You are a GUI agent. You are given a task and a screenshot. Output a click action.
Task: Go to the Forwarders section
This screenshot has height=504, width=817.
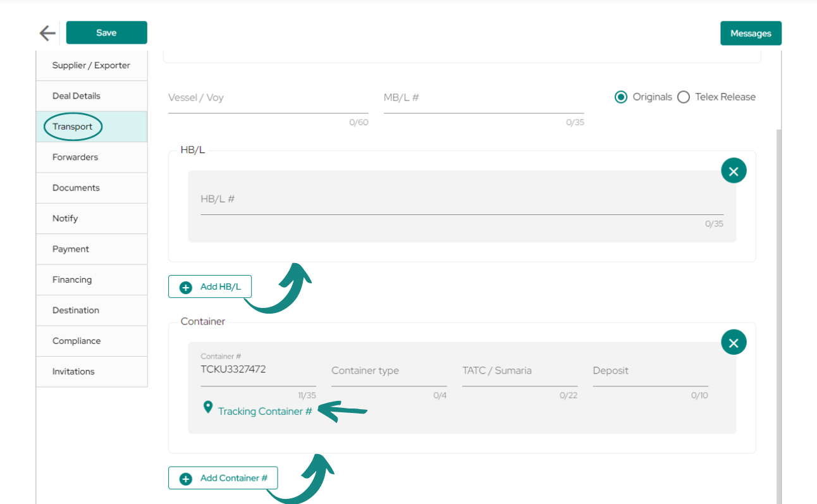[92, 157]
